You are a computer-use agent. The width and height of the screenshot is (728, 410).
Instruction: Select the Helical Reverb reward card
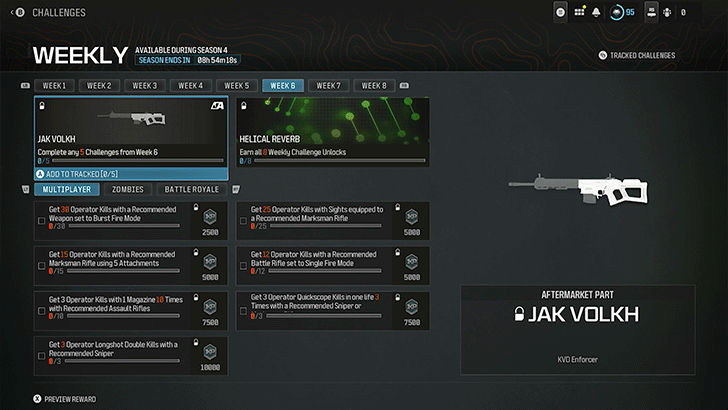pos(332,131)
